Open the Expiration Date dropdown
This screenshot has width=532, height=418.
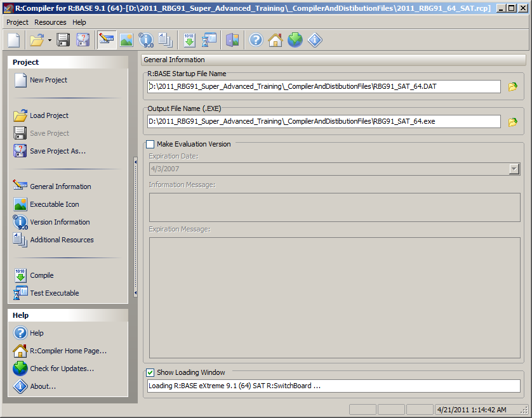(x=514, y=169)
